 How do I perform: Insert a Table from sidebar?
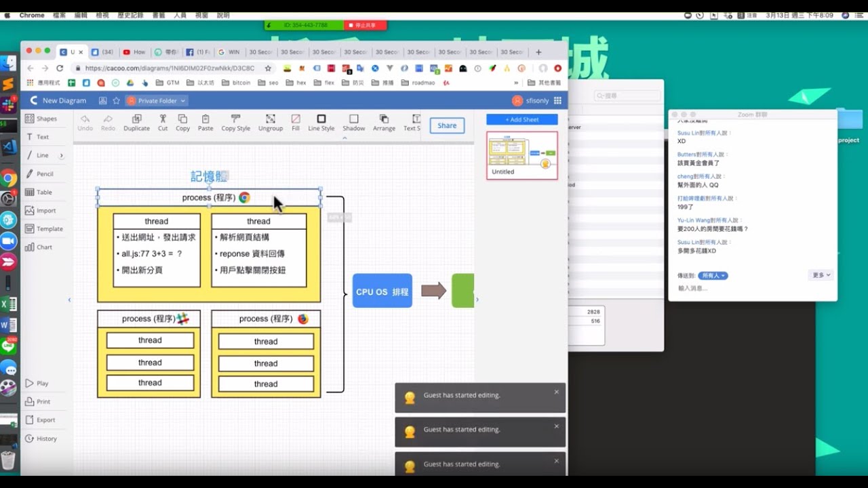point(39,192)
